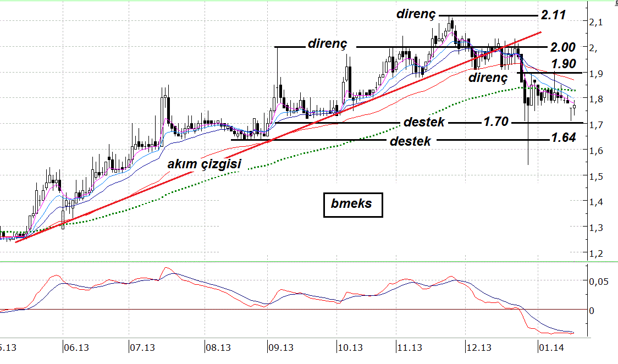
Task: Click the 0,05 indicator axis value
Action: (x=599, y=282)
